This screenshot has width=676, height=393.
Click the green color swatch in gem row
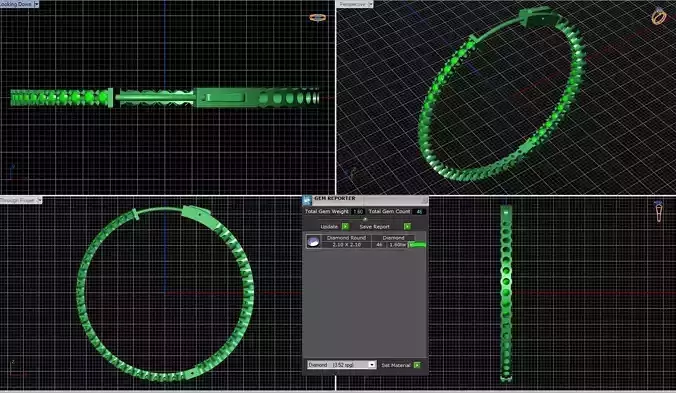pyautogui.click(x=417, y=245)
